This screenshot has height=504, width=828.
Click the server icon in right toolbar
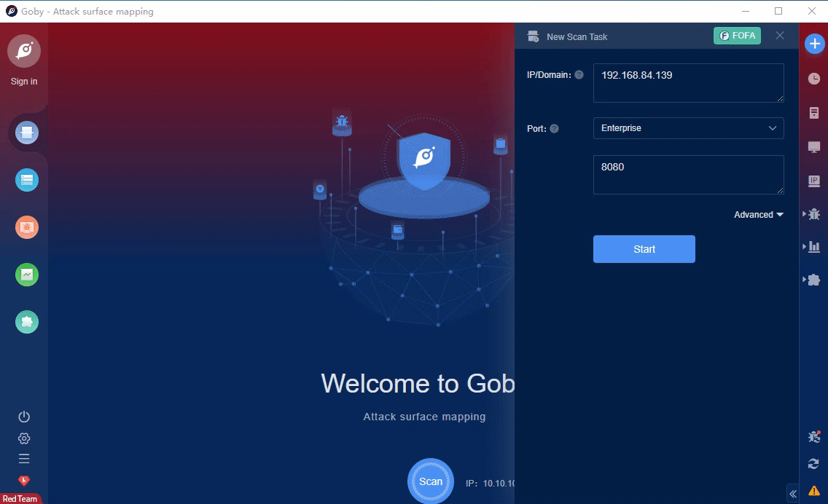coord(814,112)
